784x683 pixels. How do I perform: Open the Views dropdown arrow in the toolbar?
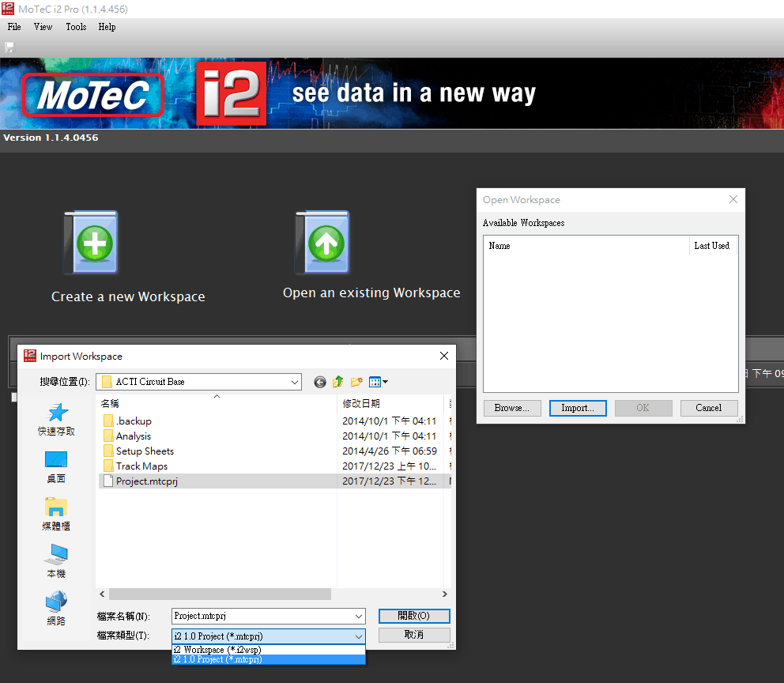[385, 382]
